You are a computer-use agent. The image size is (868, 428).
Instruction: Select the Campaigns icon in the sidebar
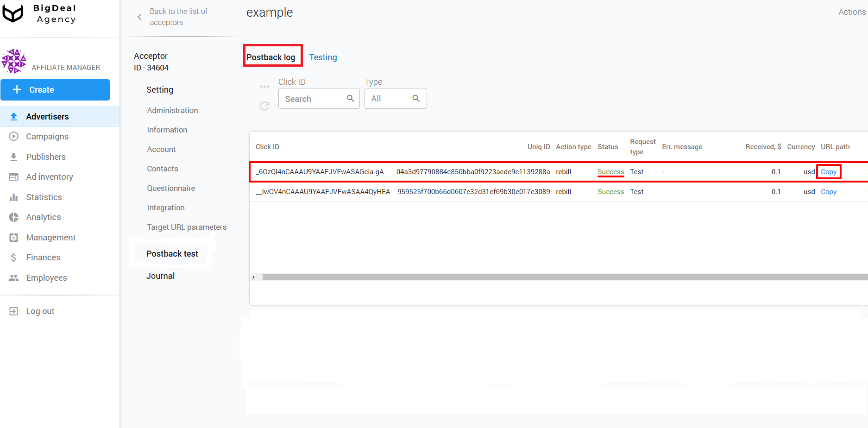(13, 136)
